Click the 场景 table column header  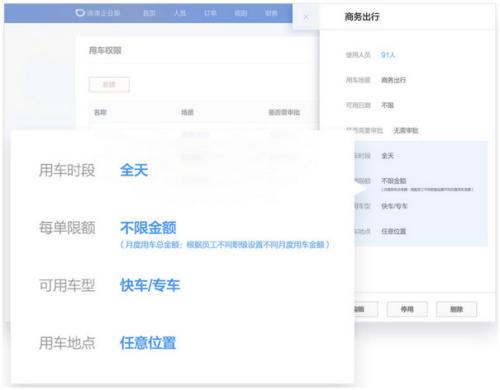coord(187,112)
